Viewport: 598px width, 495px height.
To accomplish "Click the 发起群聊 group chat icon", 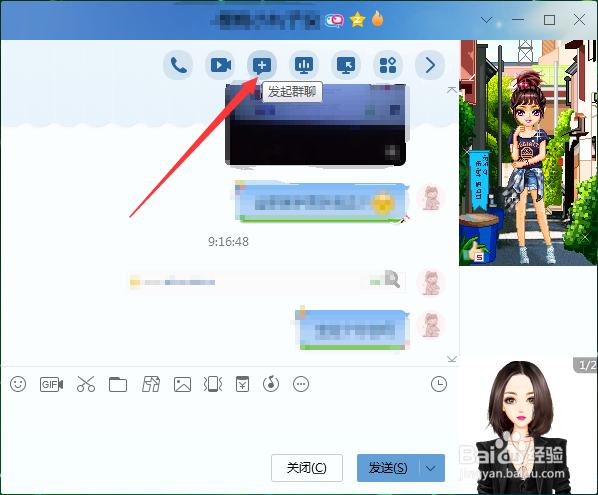I will (262, 65).
